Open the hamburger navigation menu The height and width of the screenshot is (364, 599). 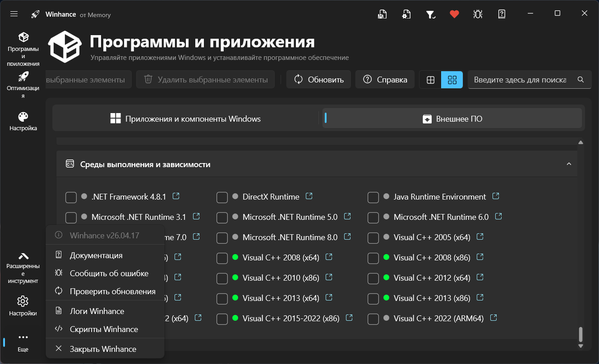pos(14,14)
